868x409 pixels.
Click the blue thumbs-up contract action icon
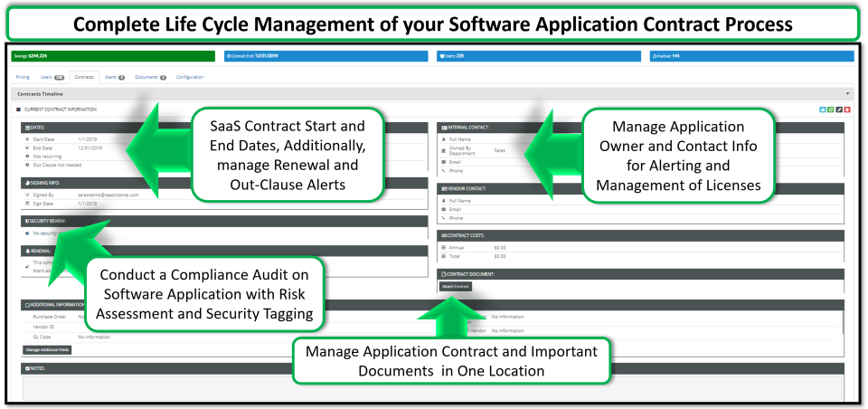822,109
